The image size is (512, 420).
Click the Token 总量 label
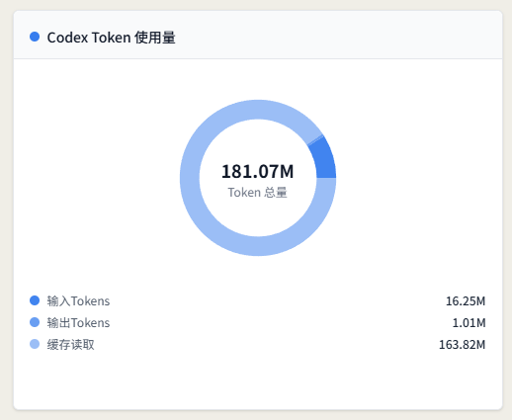257,193
